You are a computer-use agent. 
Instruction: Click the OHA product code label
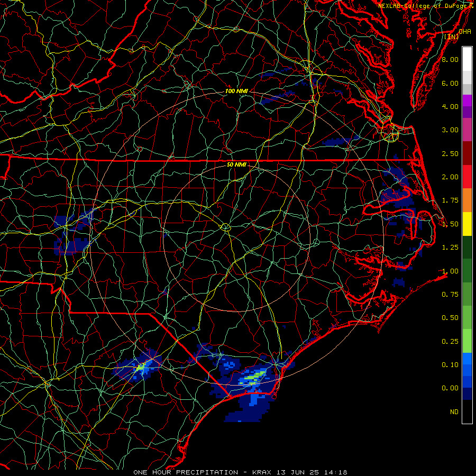tap(465, 31)
